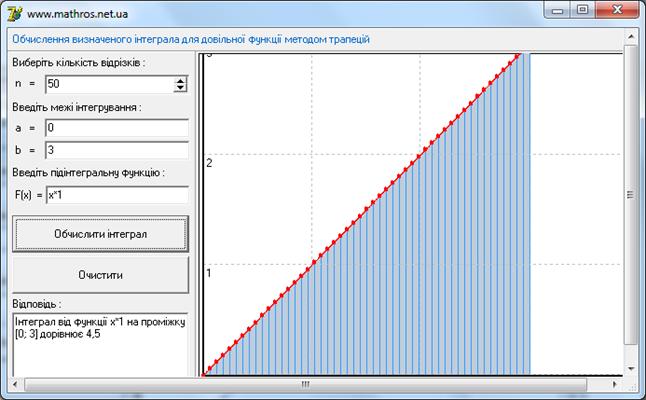Image resolution: width=646 pixels, height=400 pixels.
Task: Maximize the www.mathros.net.ua window
Action: [x=582, y=11]
